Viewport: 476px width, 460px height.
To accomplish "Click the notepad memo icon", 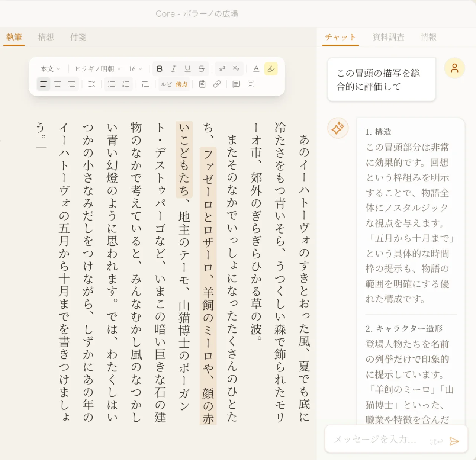I will 202,84.
